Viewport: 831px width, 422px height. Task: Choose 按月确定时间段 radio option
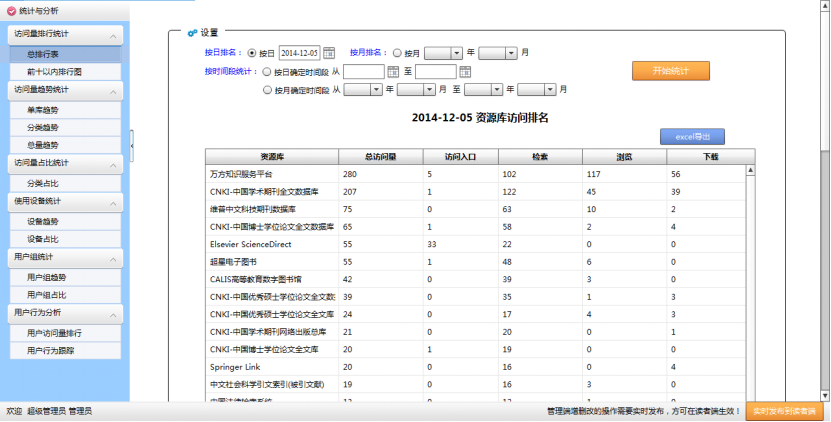(x=266, y=90)
